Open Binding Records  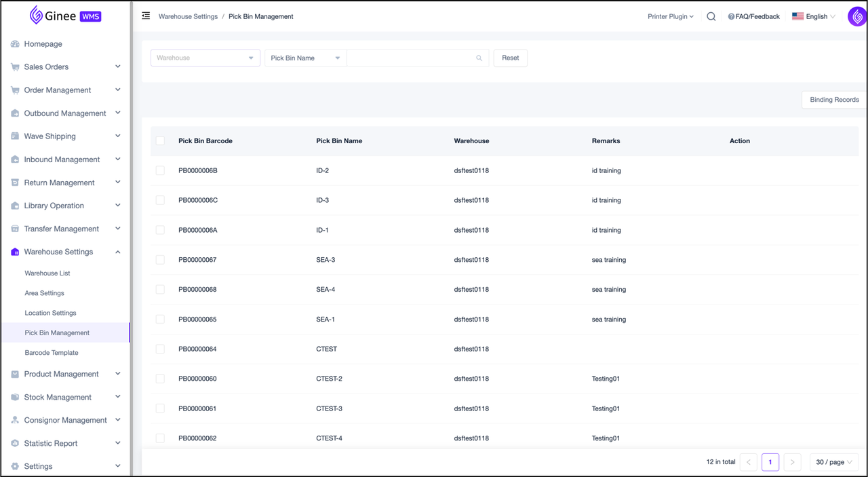pyautogui.click(x=833, y=100)
